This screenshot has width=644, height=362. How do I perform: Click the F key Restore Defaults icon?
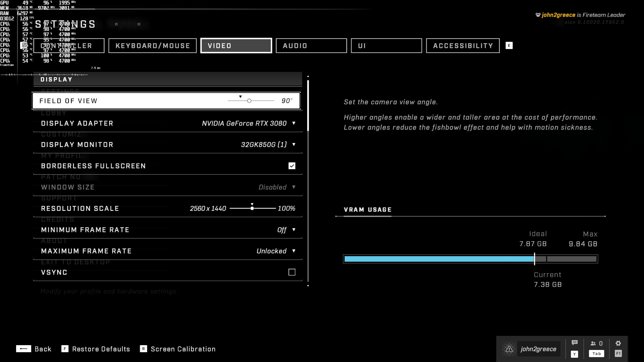tap(65, 349)
